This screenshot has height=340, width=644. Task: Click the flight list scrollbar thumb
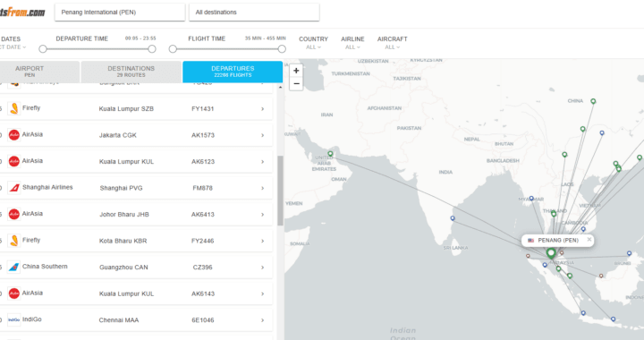tap(280, 191)
